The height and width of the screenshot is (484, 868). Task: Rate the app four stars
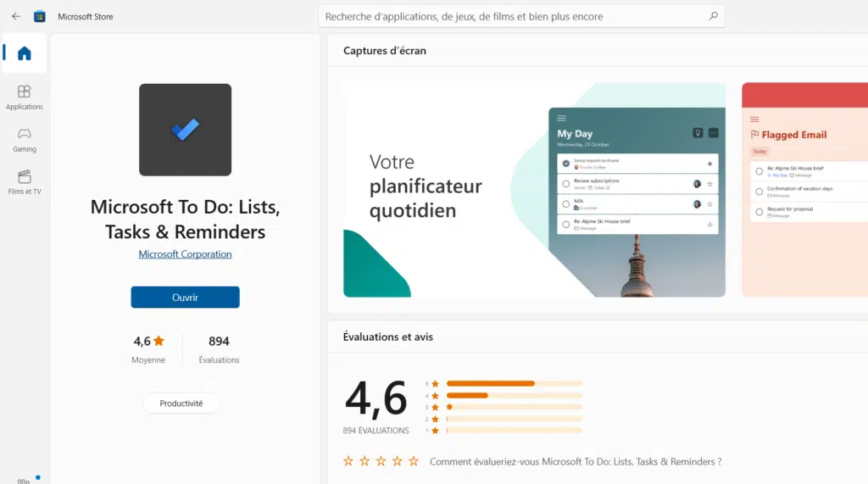pyautogui.click(x=398, y=461)
